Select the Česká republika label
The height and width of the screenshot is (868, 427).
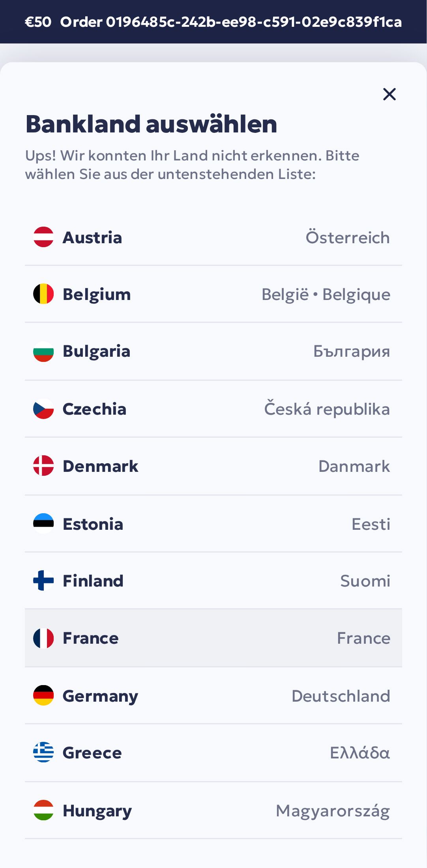click(x=327, y=409)
